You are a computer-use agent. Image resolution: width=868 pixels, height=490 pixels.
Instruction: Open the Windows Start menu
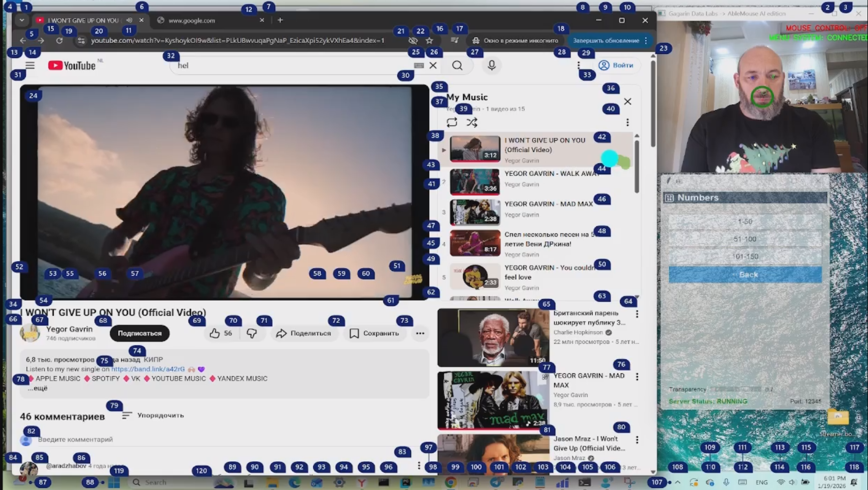coord(114,482)
